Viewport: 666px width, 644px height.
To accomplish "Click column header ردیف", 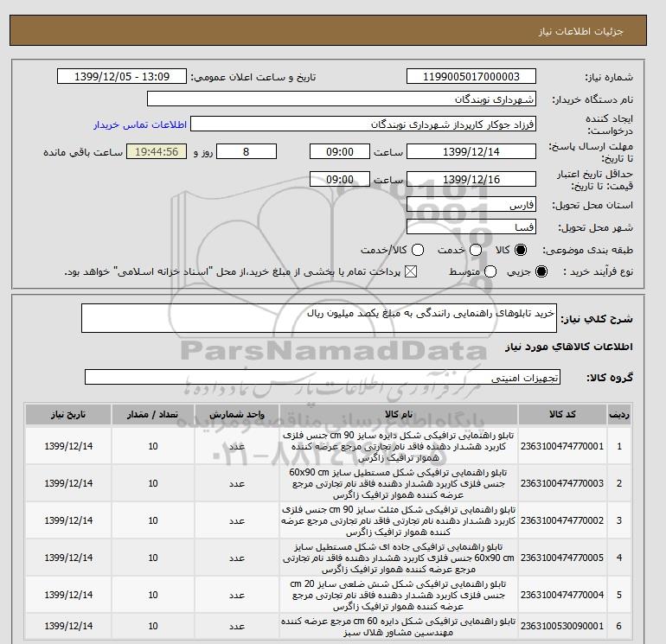I will (619, 414).
